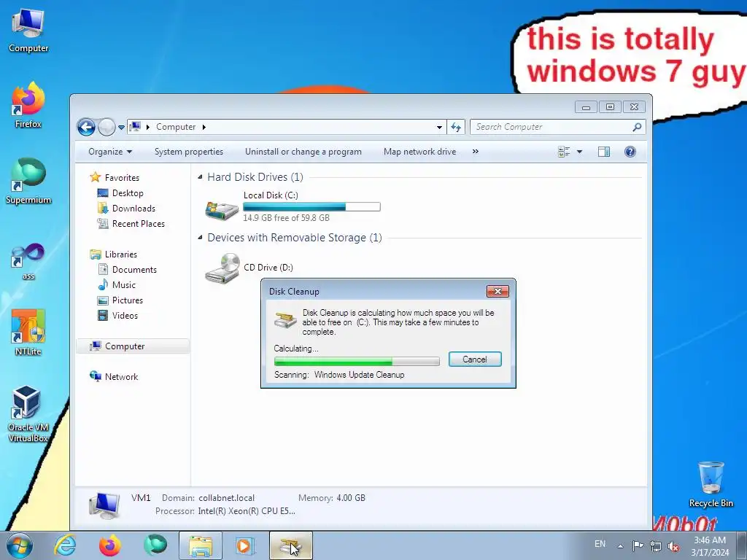747x560 pixels.
Task: Select Map network drive
Action: pyautogui.click(x=419, y=152)
